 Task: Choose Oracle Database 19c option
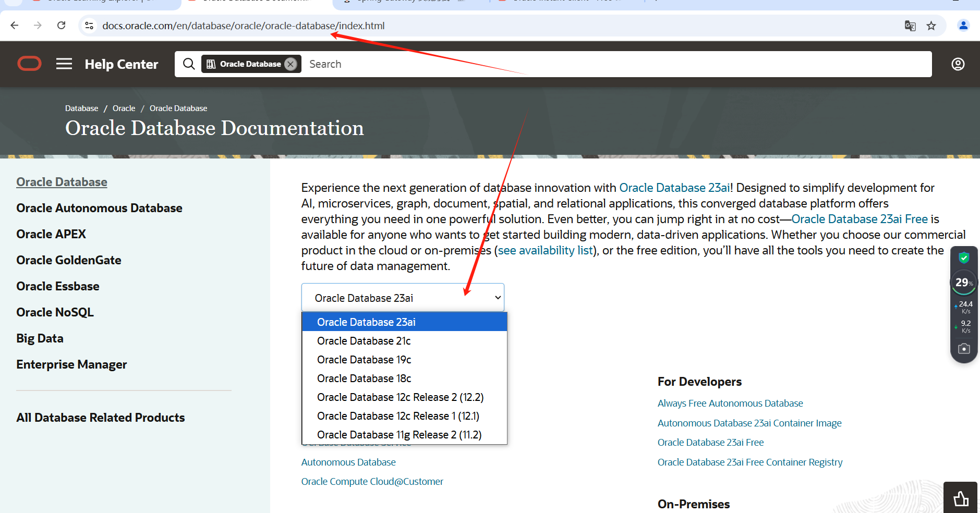click(404, 359)
